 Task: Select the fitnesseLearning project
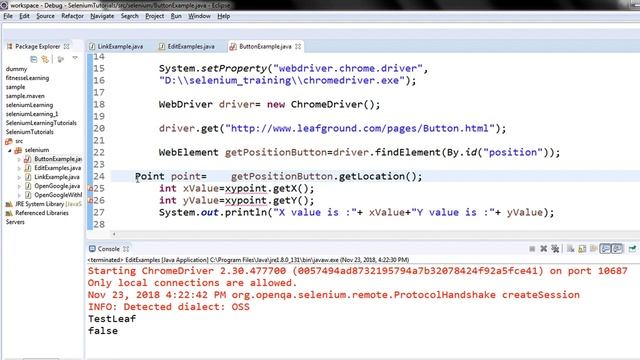coord(27,78)
